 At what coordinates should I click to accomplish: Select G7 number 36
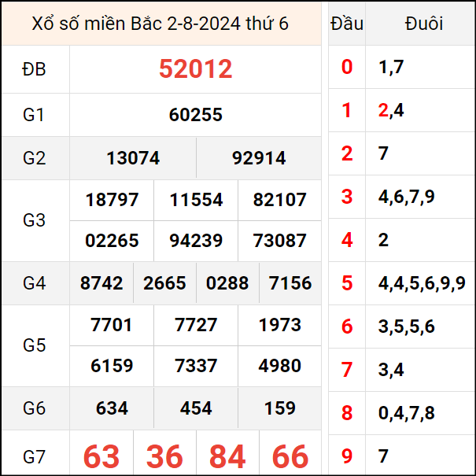coord(164,456)
